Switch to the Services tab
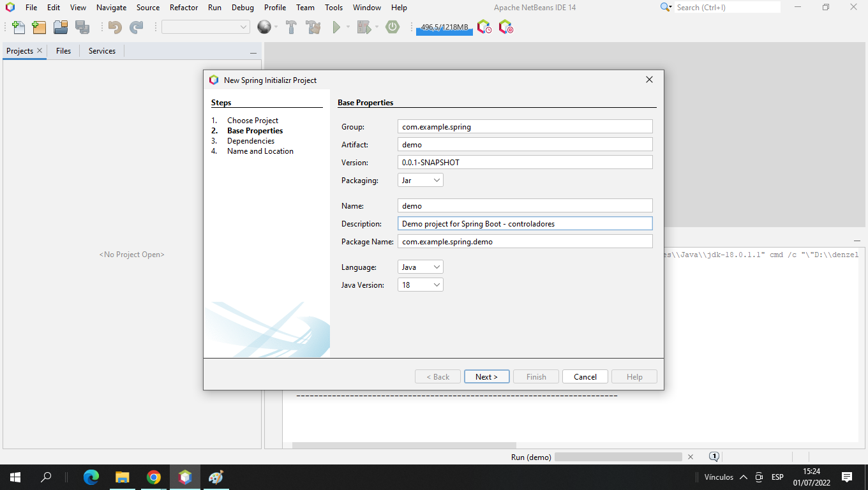This screenshot has width=868, height=490. pos(102,51)
